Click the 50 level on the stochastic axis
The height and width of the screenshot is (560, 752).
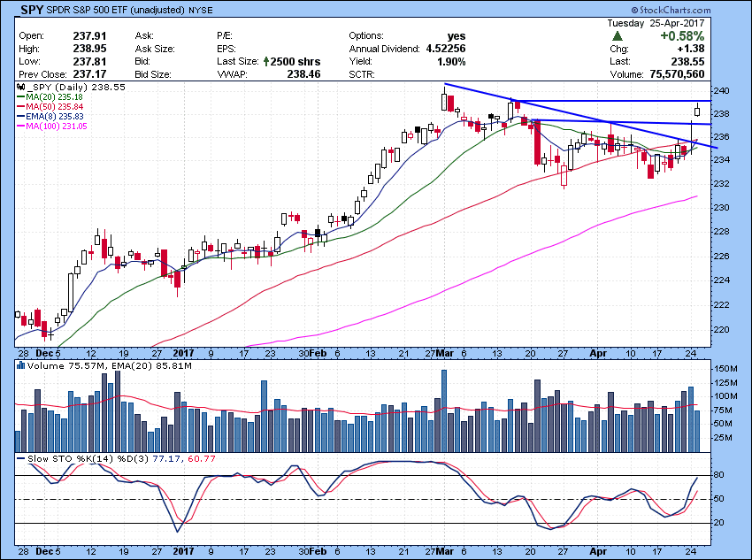click(718, 499)
